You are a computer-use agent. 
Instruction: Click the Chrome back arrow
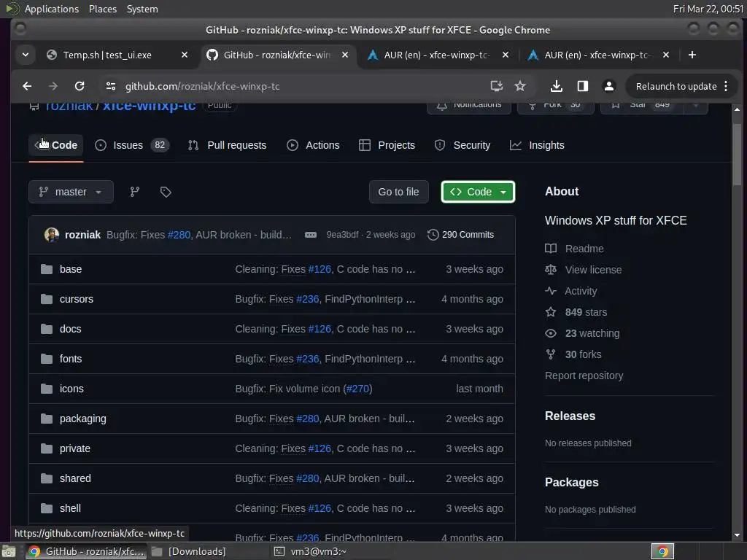[27, 86]
